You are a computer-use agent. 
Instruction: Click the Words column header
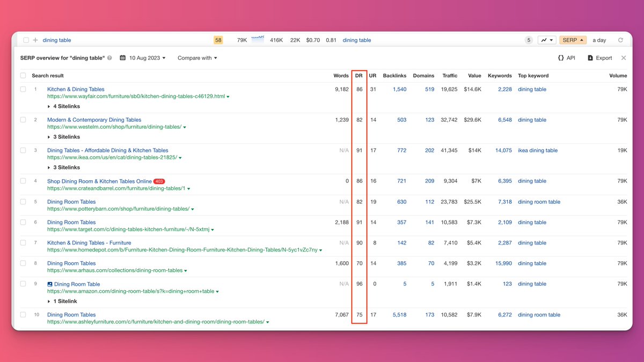coord(341,76)
